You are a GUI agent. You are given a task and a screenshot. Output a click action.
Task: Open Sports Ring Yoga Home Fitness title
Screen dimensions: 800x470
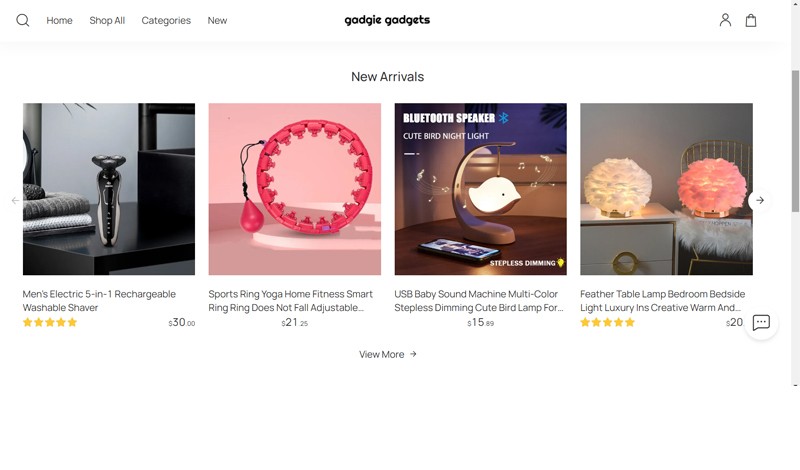(290, 301)
